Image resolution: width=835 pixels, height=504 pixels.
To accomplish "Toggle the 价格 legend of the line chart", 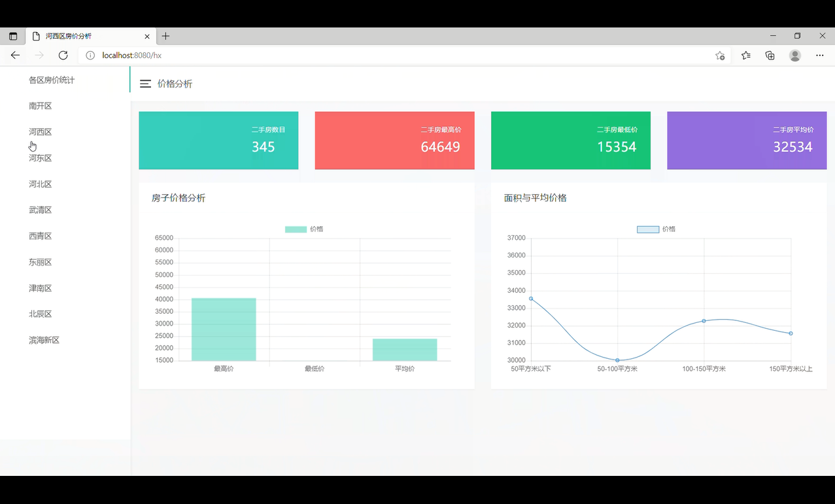I will [x=656, y=229].
